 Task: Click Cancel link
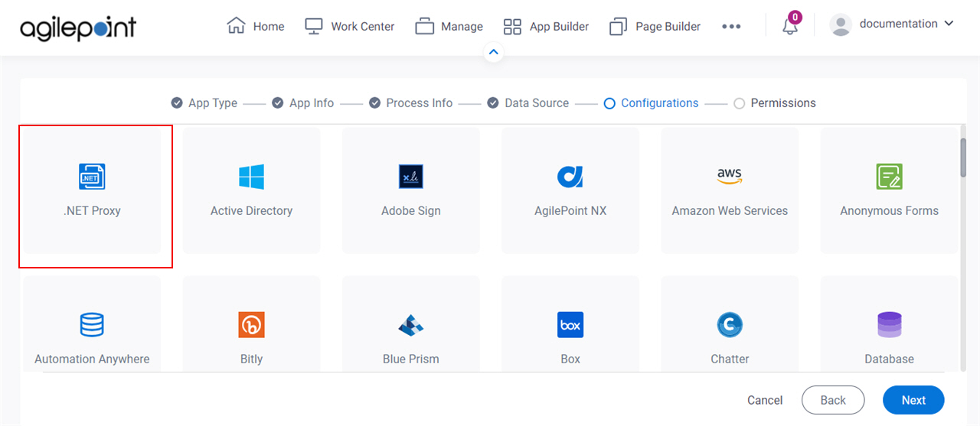click(765, 400)
